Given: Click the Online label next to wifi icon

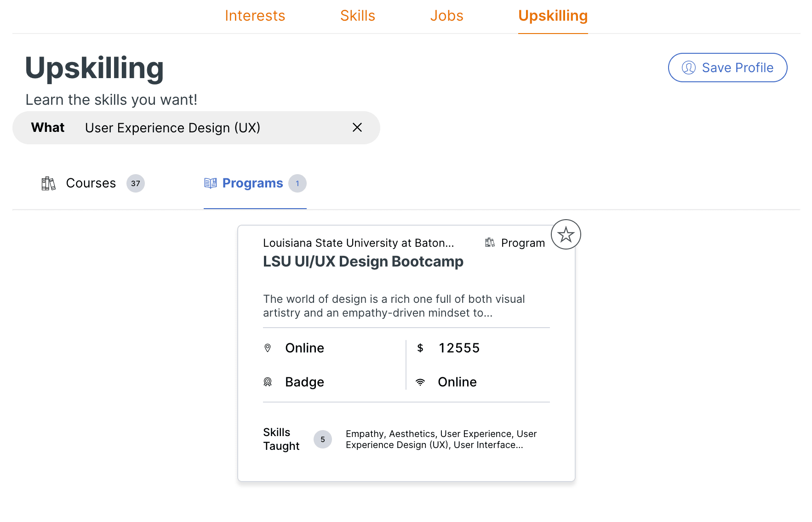Looking at the screenshot, I should pos(457,382).
